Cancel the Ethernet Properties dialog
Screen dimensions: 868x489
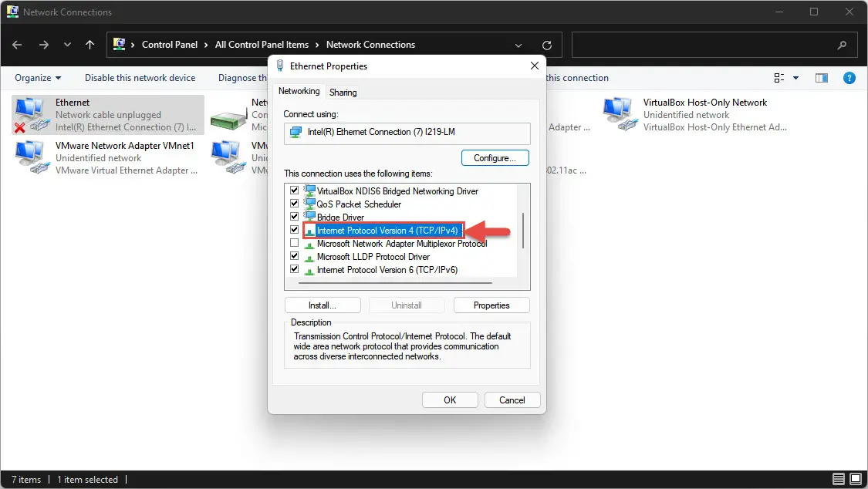point(512,400)
